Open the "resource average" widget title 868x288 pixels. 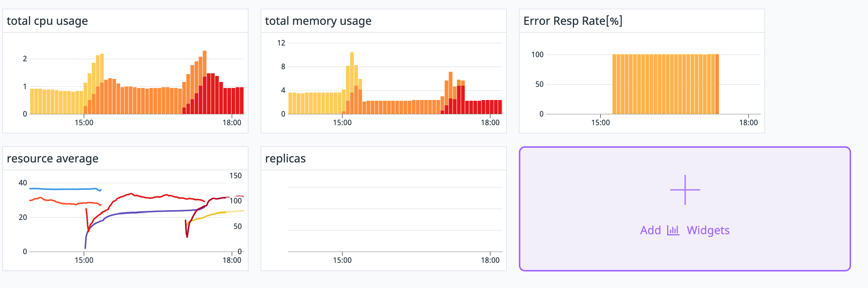pyautogui.click(x=53, y=159)
